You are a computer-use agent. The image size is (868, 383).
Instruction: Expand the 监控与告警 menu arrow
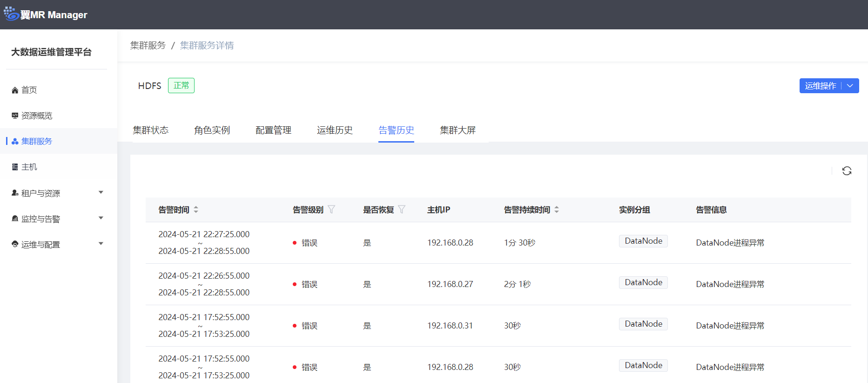101,218
